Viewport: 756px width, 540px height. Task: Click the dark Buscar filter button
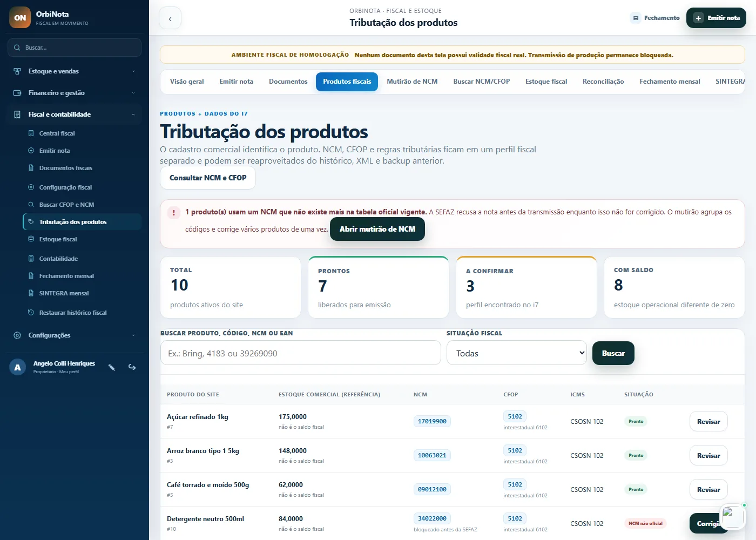613,353
